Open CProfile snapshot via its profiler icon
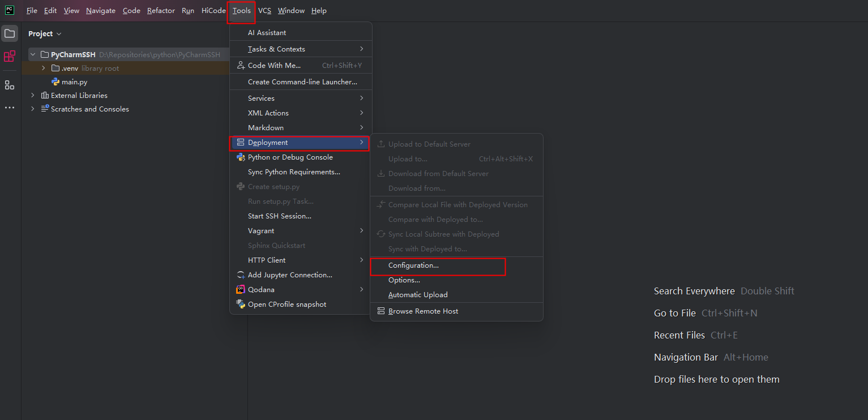 tap(241, 304)
